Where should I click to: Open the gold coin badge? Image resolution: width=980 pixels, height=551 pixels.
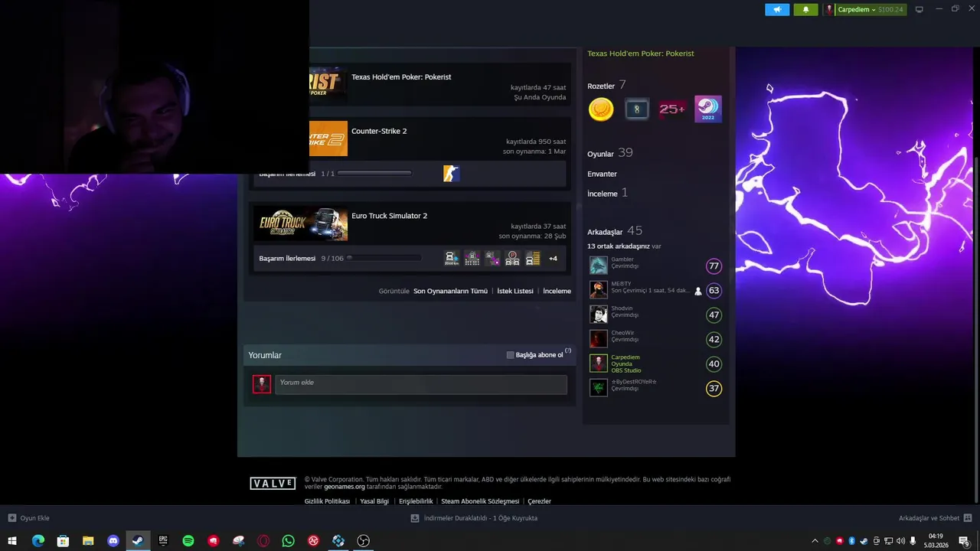tap(601, 109)
